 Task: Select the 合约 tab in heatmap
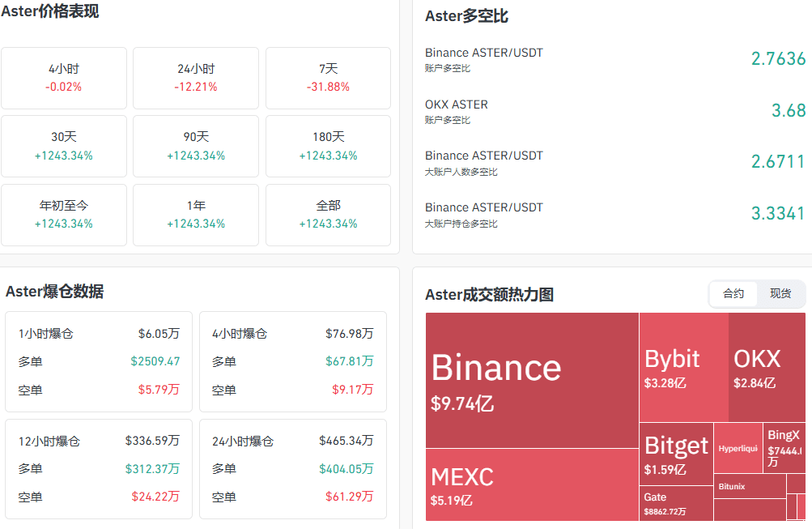tap(733, 294)
